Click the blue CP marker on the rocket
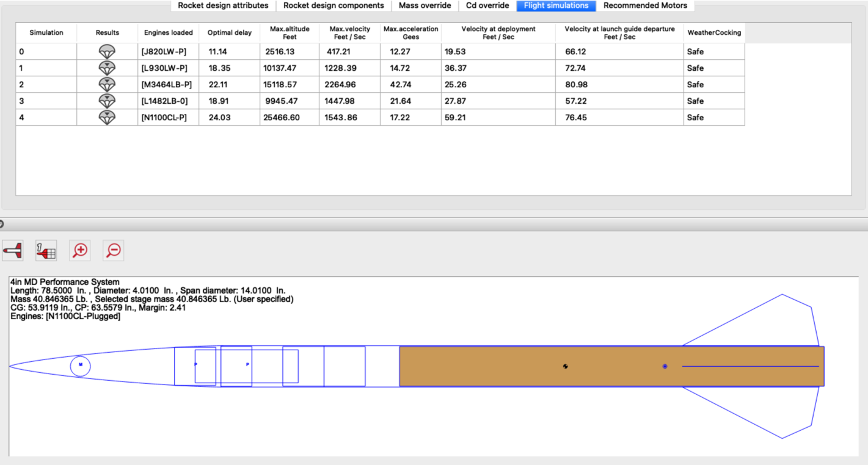 (665, 366)
